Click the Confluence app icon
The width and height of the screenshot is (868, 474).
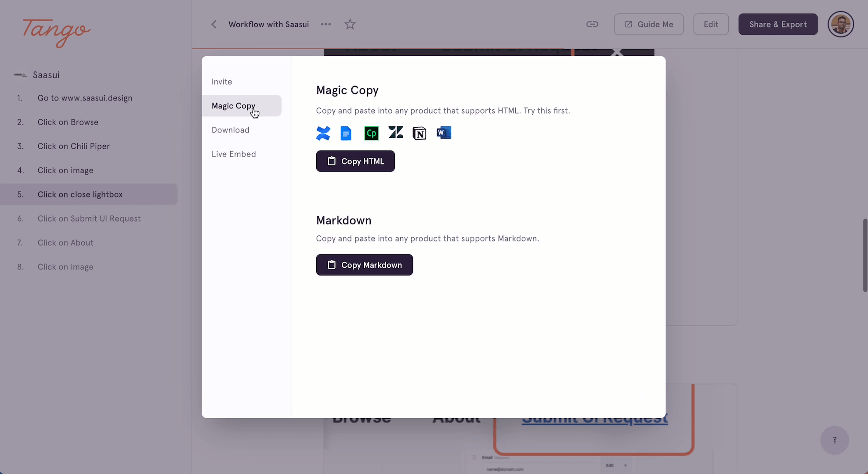pyautogui.click(x=323, y=133)
